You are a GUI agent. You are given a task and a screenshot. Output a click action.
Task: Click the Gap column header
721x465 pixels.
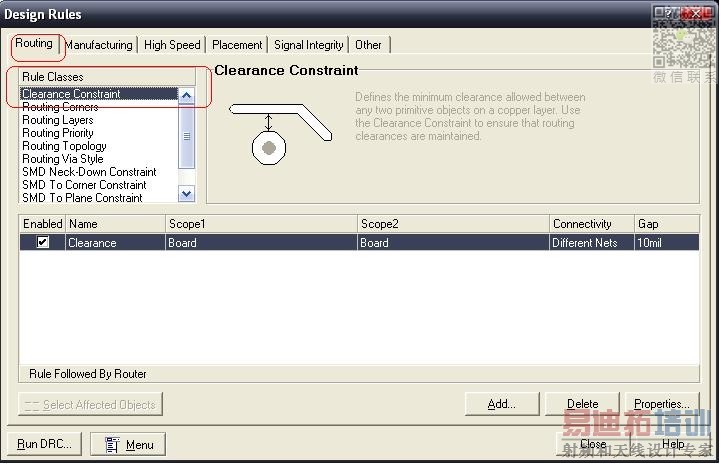[x=667, y=224]
